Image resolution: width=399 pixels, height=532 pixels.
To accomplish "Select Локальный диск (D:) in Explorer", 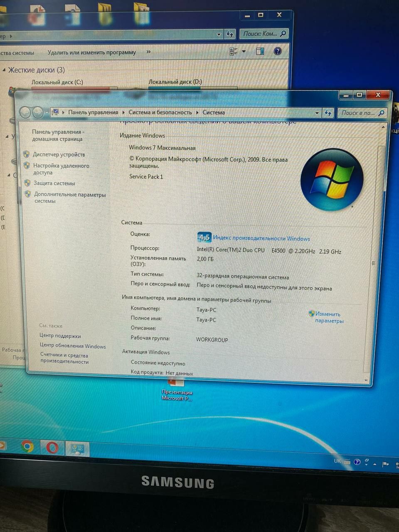I will pos(175,82).
